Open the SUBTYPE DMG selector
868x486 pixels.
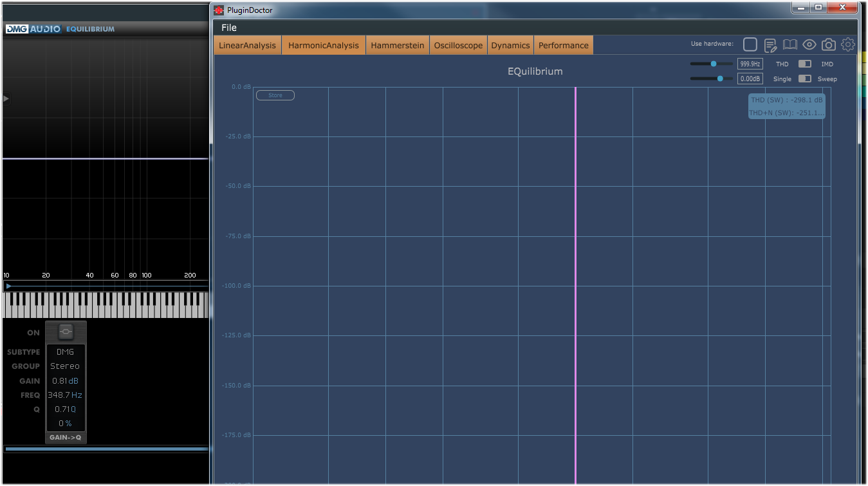click(x=65, y=352)
